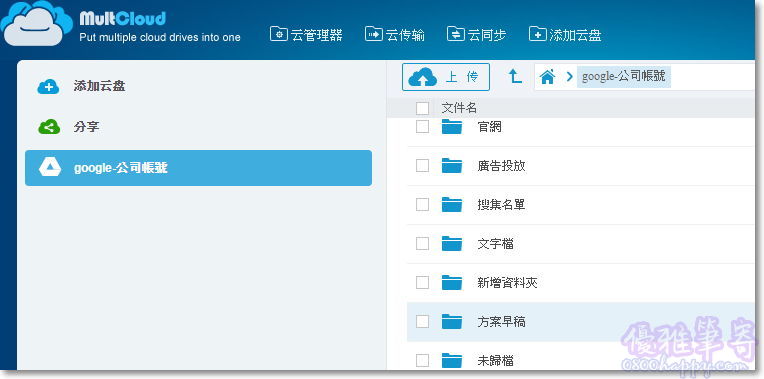Open 云管理器 cloud manager
The image size is (764, 379).
(306, 35)
